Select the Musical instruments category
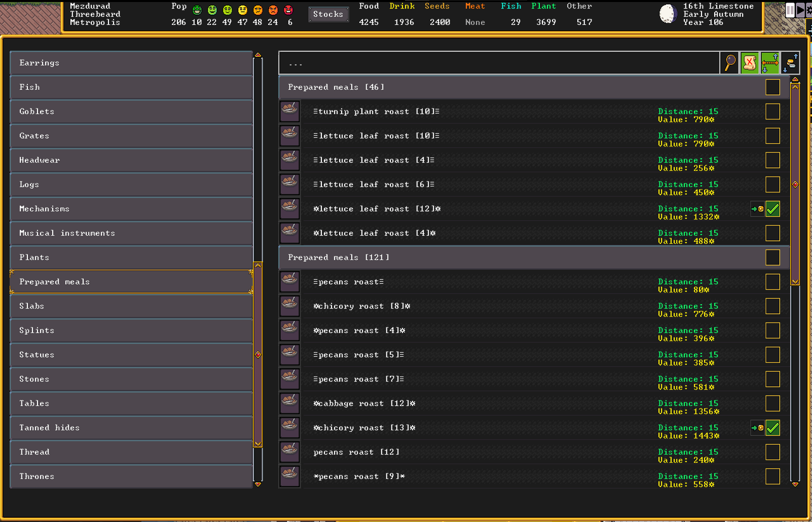The height and width of the screenshot is (522, 812). point(131,233)
